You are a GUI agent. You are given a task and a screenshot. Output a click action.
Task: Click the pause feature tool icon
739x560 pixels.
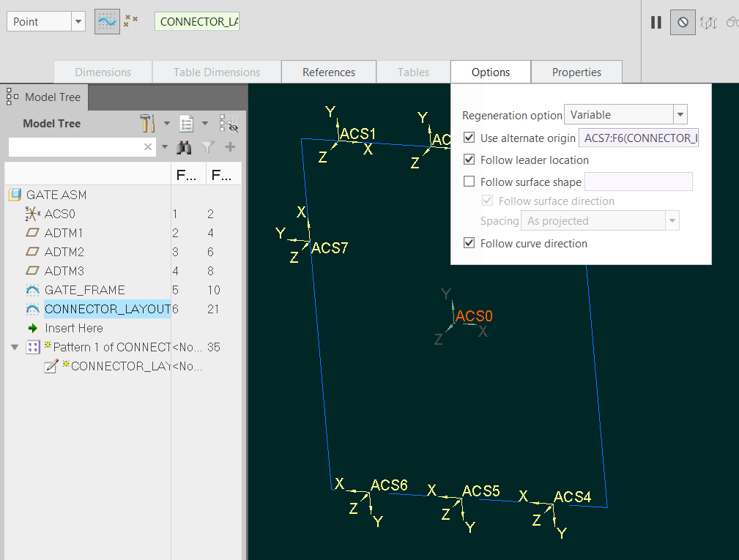pyautogui.click(x=656, y=22)
